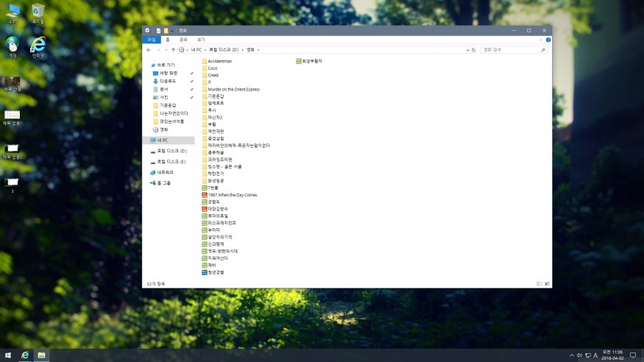644x362 pixels.
Task: Switch to large icons view in status bar
Action: (x=545, y=283)
